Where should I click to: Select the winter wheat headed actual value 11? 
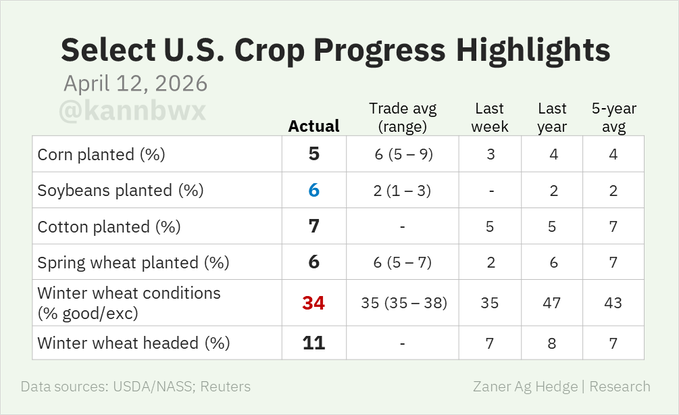click(x=313, y=342)
